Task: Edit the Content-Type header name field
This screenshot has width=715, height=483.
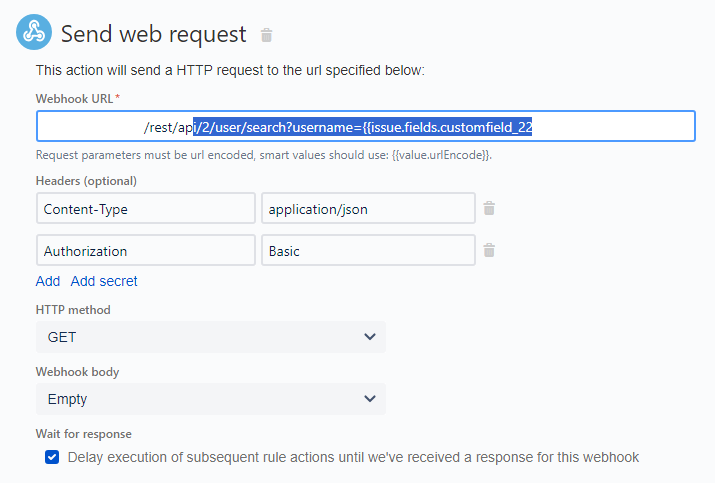Action: click(145, 209)
